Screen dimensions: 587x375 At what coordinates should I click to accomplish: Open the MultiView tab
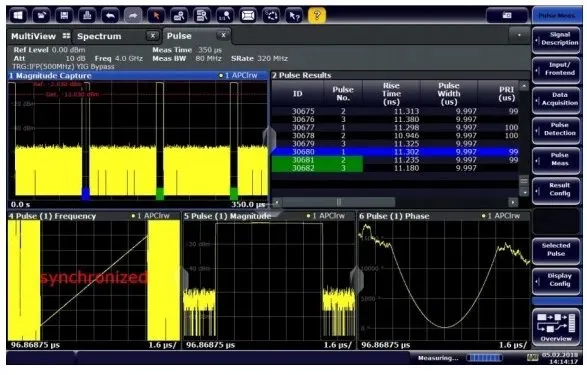click(x=33, y=36)
